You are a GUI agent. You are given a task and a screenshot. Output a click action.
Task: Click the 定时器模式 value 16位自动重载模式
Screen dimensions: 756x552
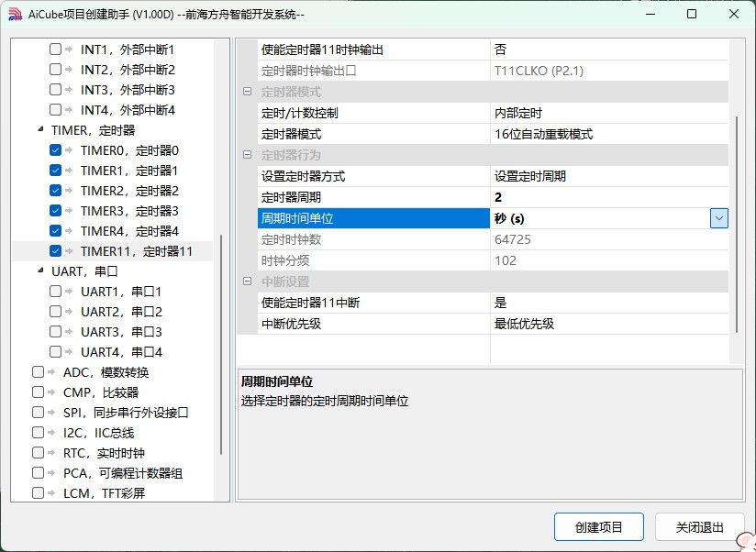[609, 134]
